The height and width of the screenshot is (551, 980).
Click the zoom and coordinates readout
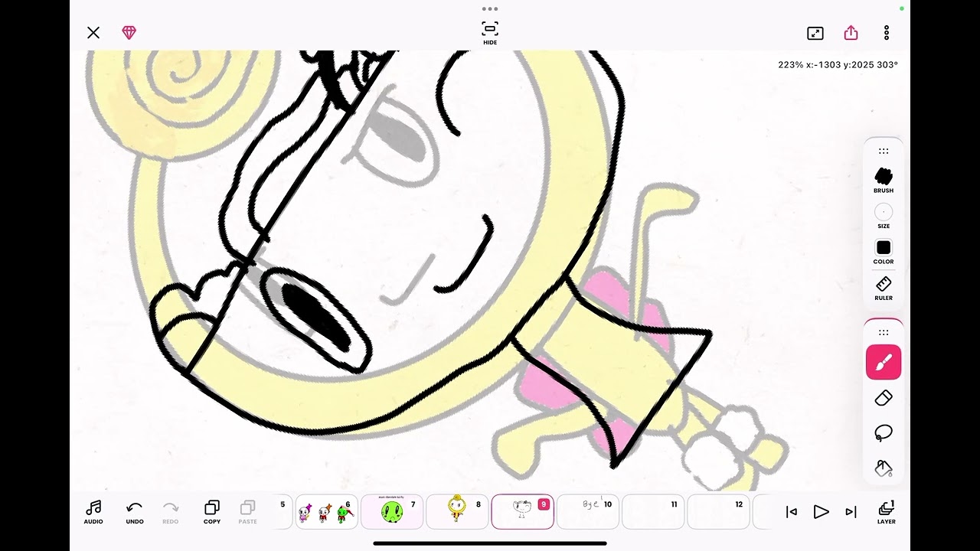point(838,65)
